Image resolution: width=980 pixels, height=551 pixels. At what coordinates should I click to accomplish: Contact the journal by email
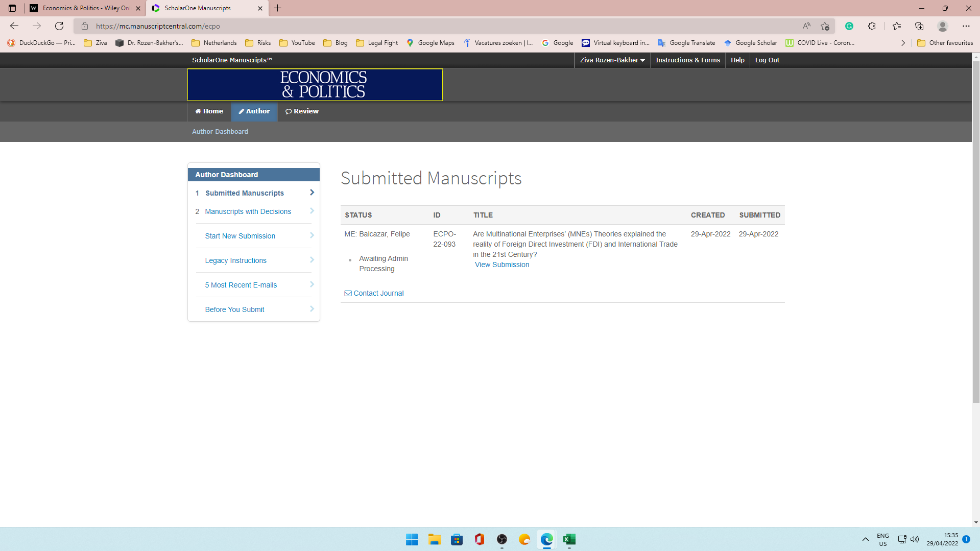pyautogui.click(x=374, y=293)
